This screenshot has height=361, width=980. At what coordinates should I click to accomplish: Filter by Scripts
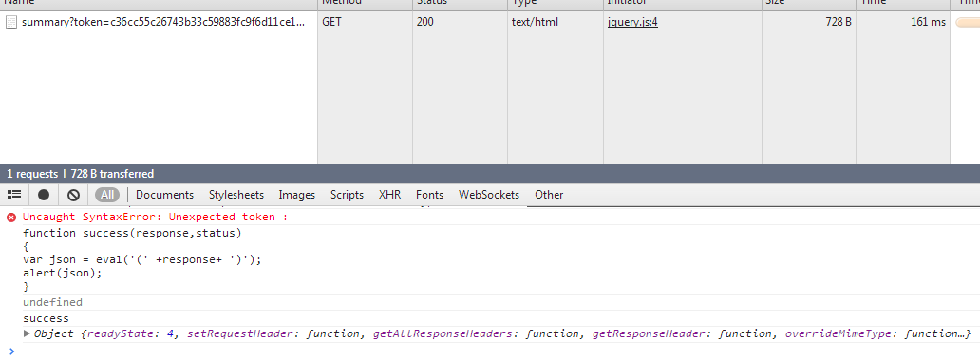tap(347, 195)
